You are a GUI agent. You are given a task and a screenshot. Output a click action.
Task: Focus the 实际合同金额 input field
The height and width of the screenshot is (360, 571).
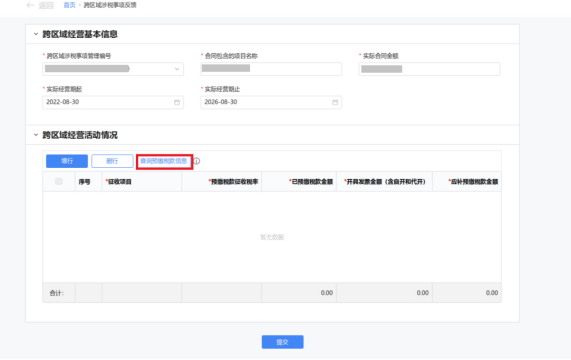(429, 69)
